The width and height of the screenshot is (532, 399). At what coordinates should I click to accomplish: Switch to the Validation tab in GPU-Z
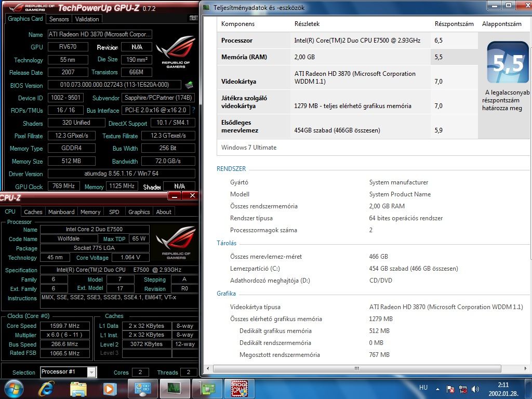pyautogui.click(x=87, y=19)
